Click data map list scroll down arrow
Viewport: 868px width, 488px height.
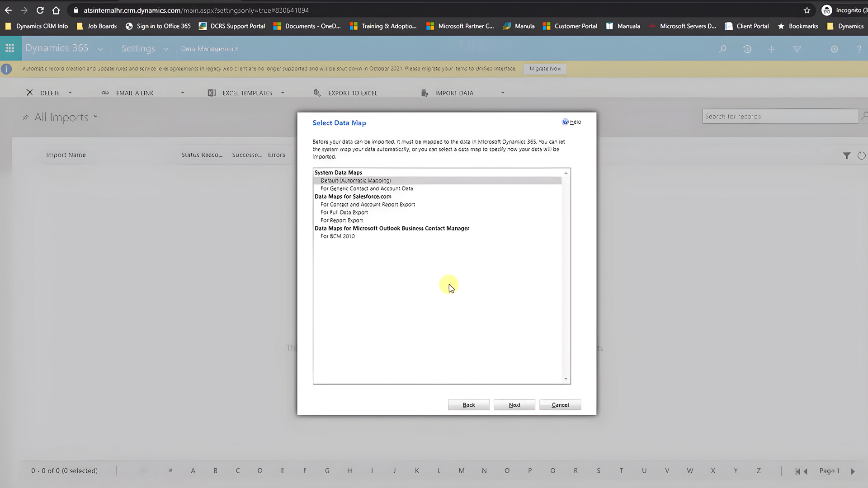[566, 379]
